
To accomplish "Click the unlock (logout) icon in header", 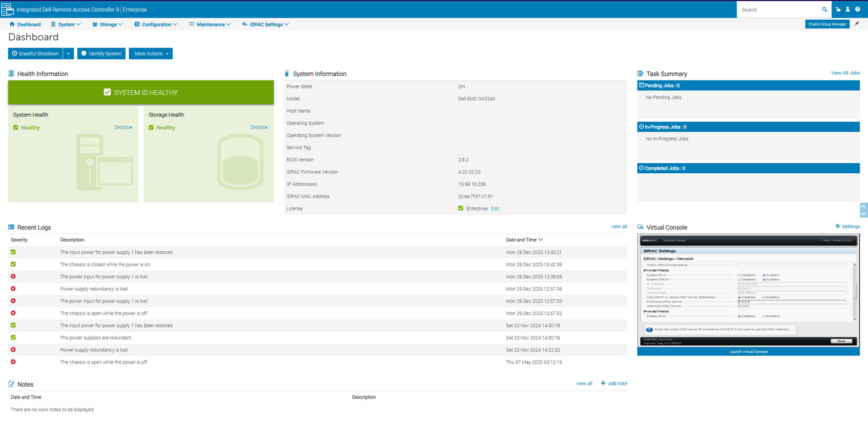I will point(838,10).
